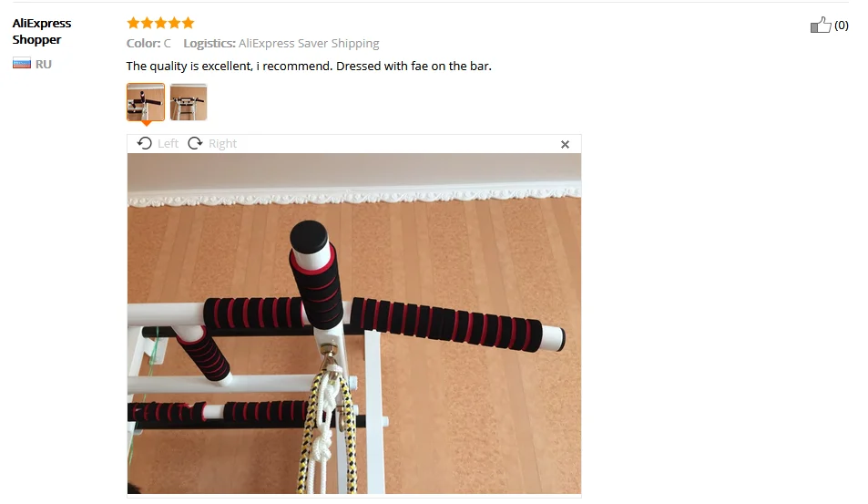868x504 pixels.
Task: Click the Russian flag icon
Action: [x=22, y=64]
